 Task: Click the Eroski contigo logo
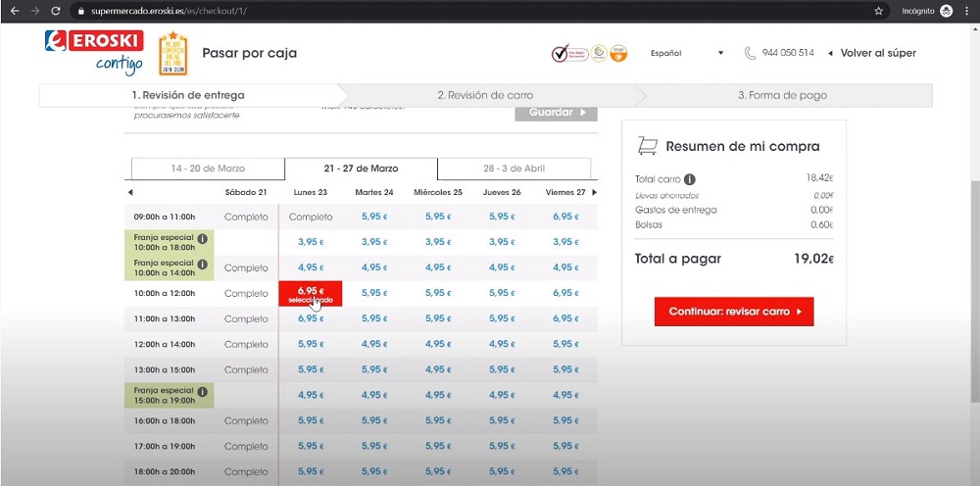tap(93, 52)
